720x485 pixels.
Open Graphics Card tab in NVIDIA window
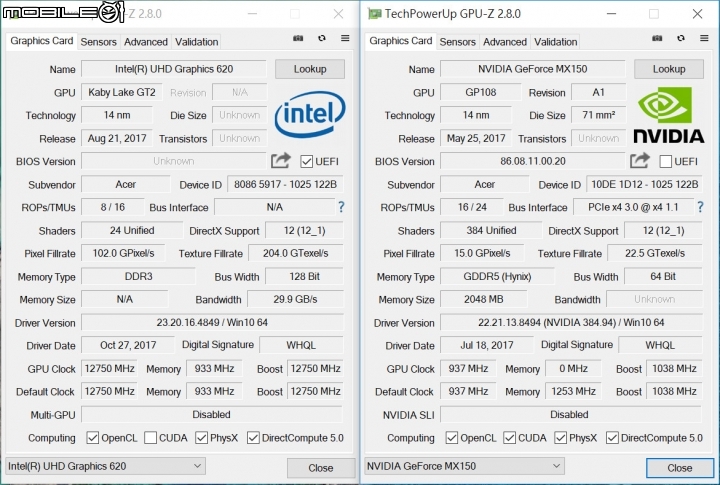(400, 41)
